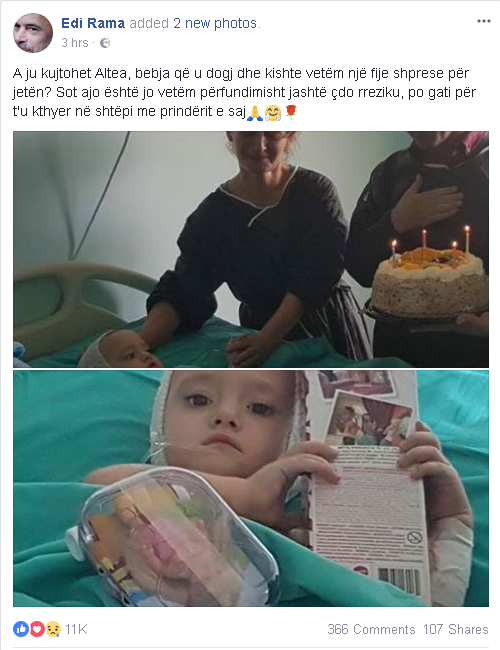
Task: Click the Sad face reaction icon
Action: tap(53, 629)
